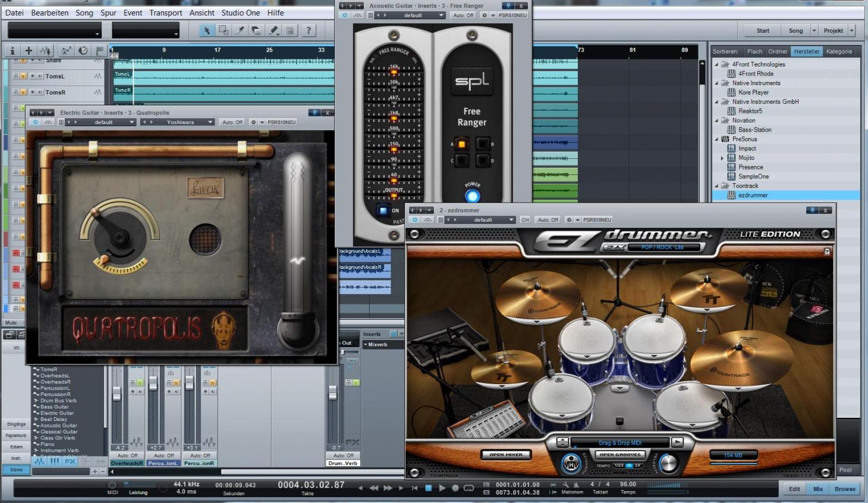This screenshot has height=503, width=868.
Task: Click play arrow next to Drag & Drop MIDI
Action: (x=677, y=442)
